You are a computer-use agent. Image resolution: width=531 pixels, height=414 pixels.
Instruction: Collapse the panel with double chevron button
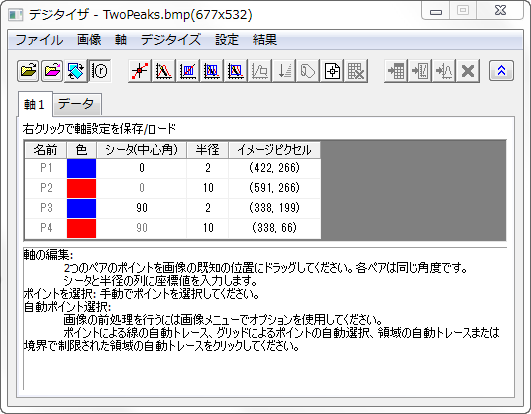(x=501, y=70)
